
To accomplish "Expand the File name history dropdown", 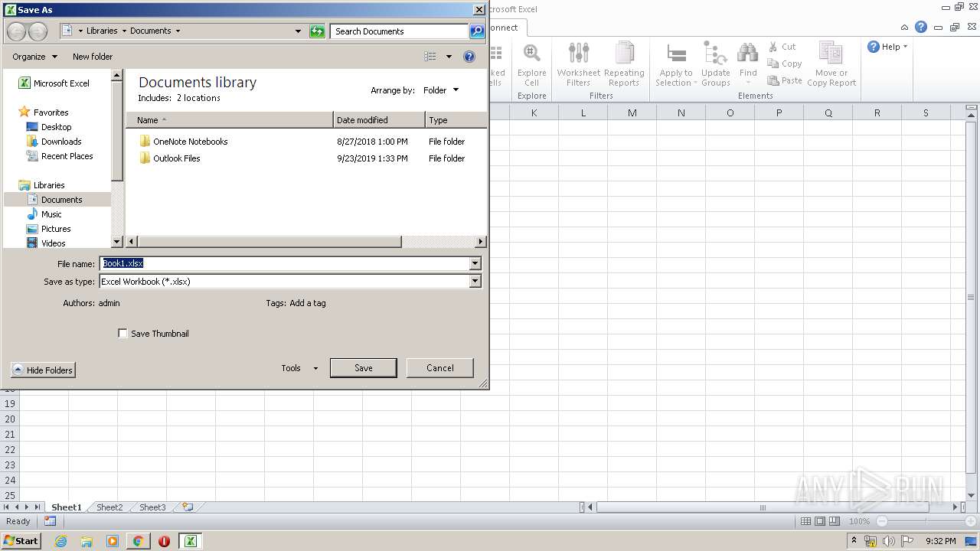I will click(475, 263).
